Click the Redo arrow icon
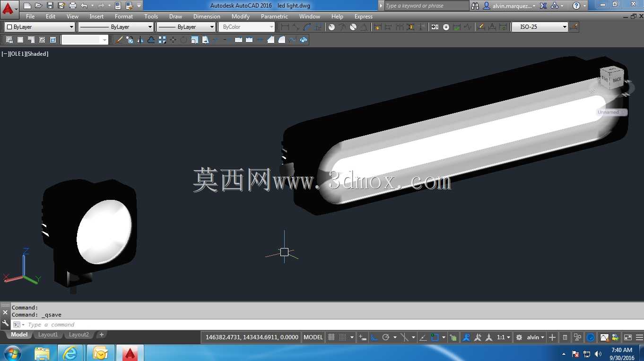The height and width of the screenshot is (361, 644). click(x=101, y=6)
